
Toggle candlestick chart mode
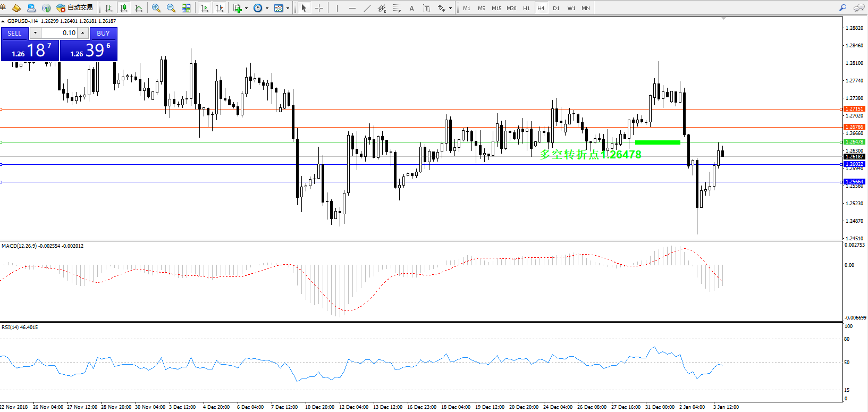pos(124,8)
